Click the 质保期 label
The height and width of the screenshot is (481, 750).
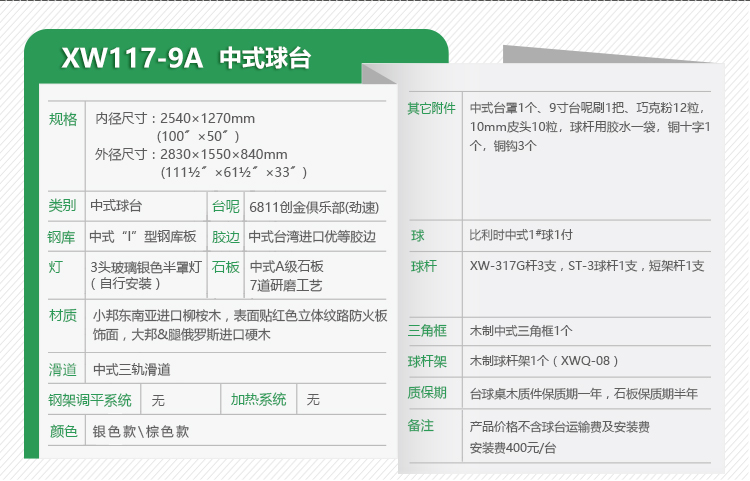427,393
